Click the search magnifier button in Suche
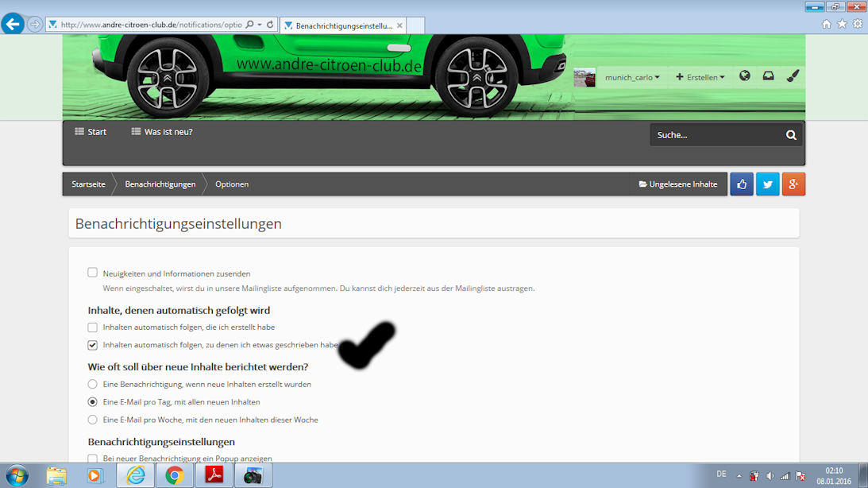Image resolution: width=868 pixels, height=488 pixels. 791,134
